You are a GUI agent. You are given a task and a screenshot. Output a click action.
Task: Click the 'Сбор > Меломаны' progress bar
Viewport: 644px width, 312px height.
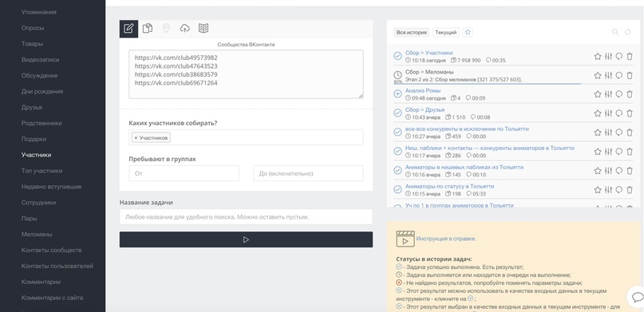(x=487, y=84)
